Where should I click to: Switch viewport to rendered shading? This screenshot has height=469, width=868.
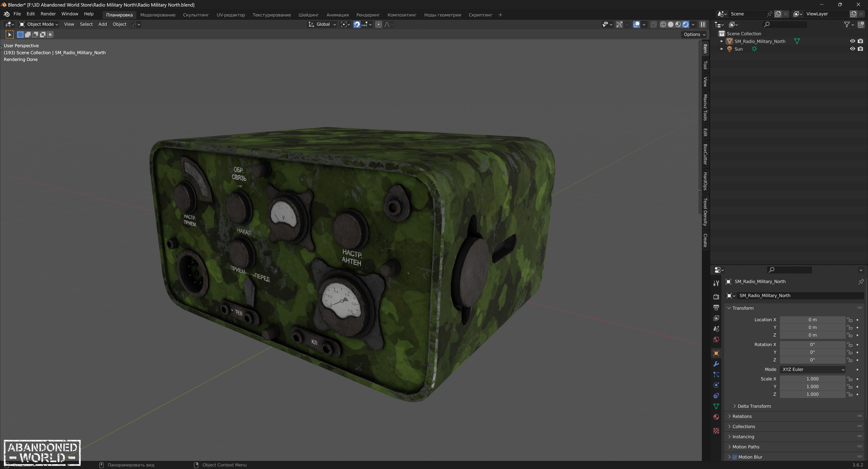[x=685, y=24]
